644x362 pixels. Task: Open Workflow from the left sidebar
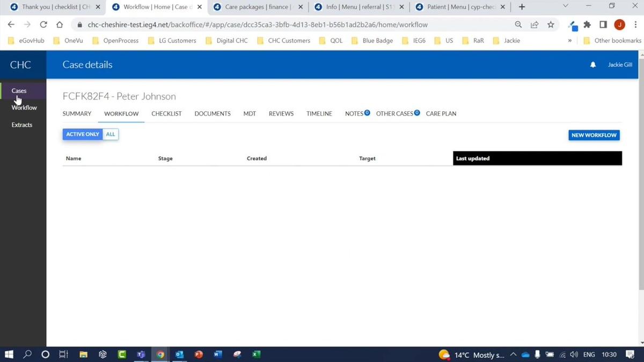(x=24, y=107)
